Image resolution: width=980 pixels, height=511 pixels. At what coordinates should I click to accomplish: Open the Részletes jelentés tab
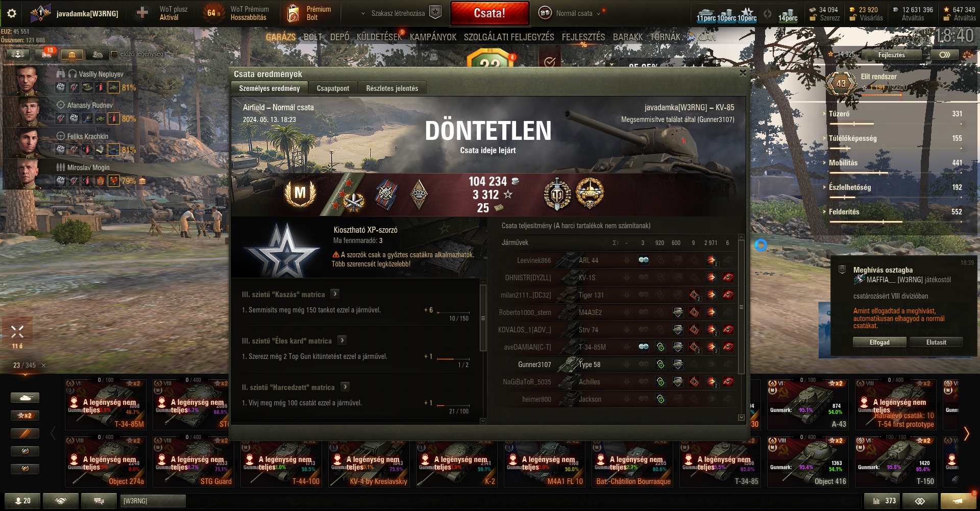pos(392,88)
